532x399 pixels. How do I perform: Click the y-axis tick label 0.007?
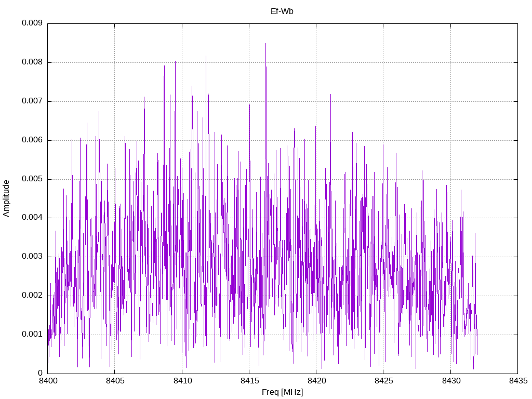(32, 101)
